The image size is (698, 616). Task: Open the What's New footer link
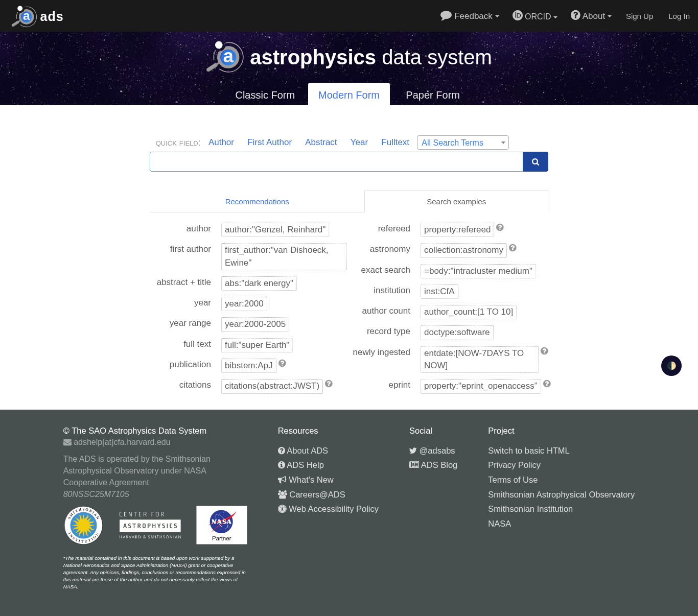(306, 480)
